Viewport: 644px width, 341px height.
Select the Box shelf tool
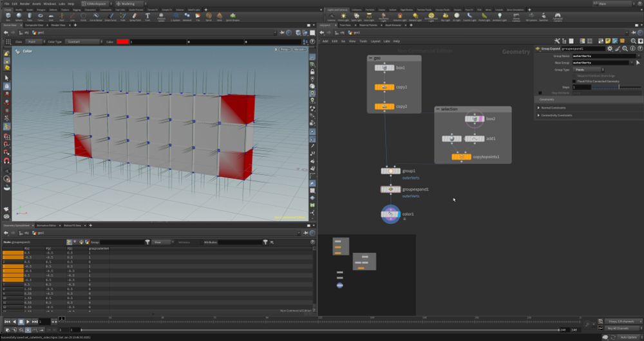click(x=8, y=17)
